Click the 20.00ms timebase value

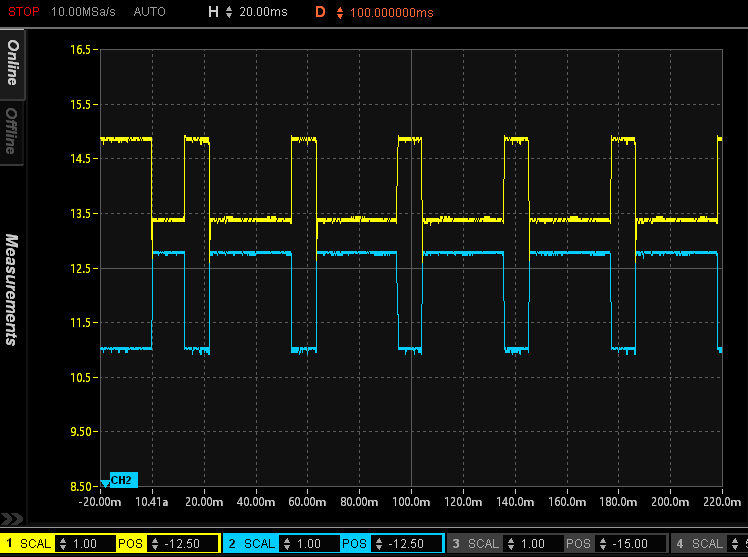coord(264,13)
